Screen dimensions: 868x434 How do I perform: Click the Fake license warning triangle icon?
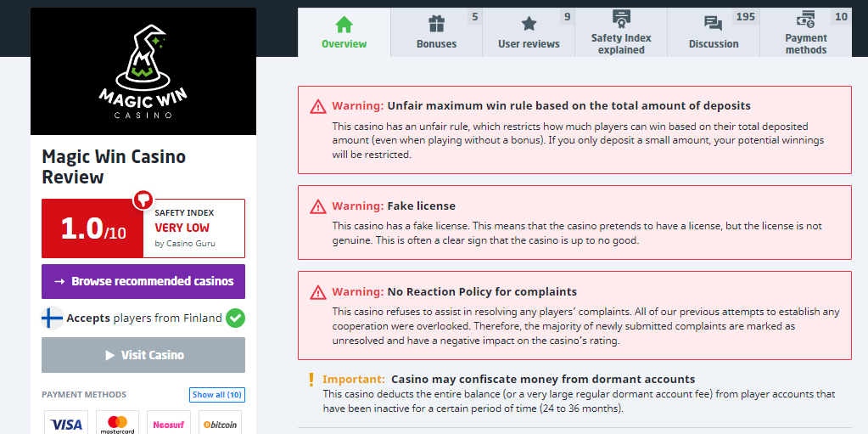pyautogui.click(x=318, y=206)
